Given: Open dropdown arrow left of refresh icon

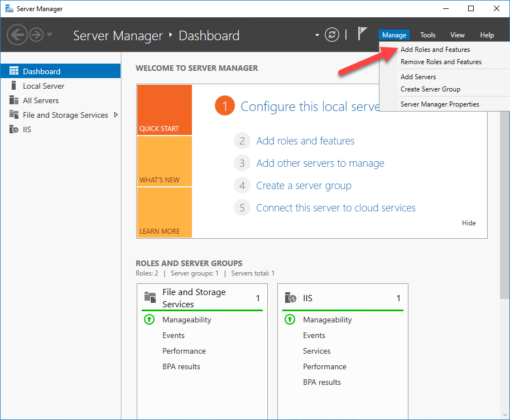Looking at the screenshot, I should point(317,35).
